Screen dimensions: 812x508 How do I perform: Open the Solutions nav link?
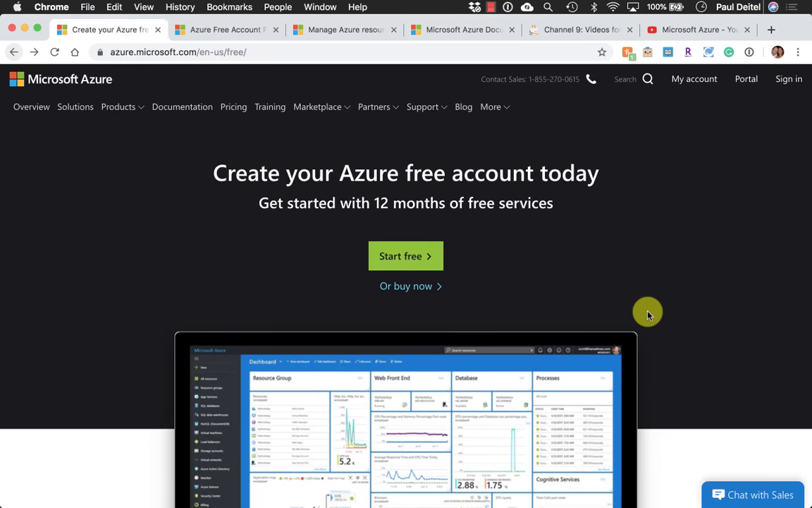tap(75, 107)
